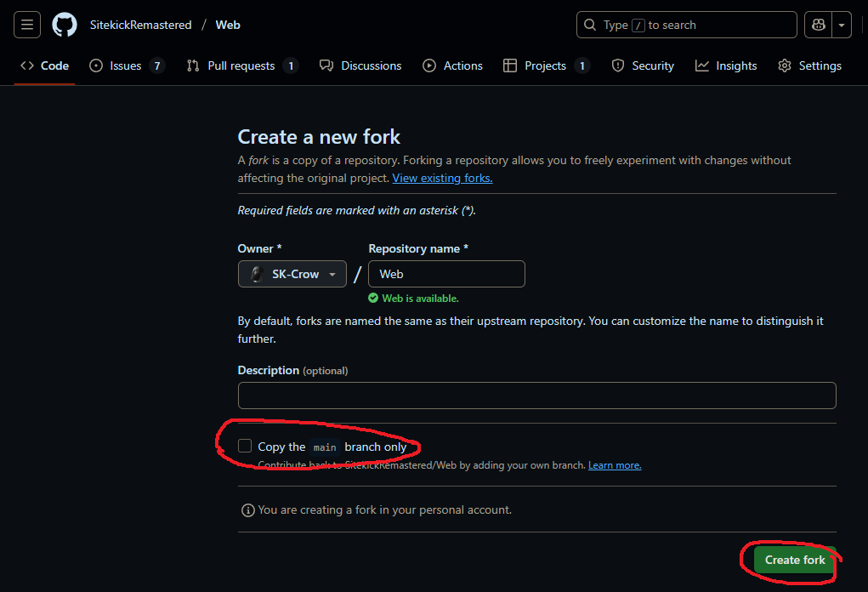Open the repository Settings tab
The width and height of the screenshot is (868, 592).
pos(809,65)
